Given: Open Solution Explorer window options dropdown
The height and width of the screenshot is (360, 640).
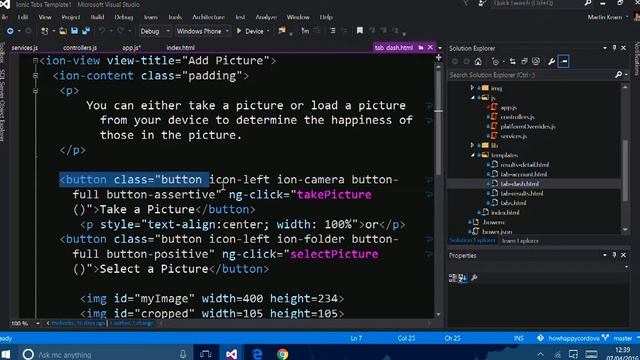Looking at the screenshot, I should (604, 48).
